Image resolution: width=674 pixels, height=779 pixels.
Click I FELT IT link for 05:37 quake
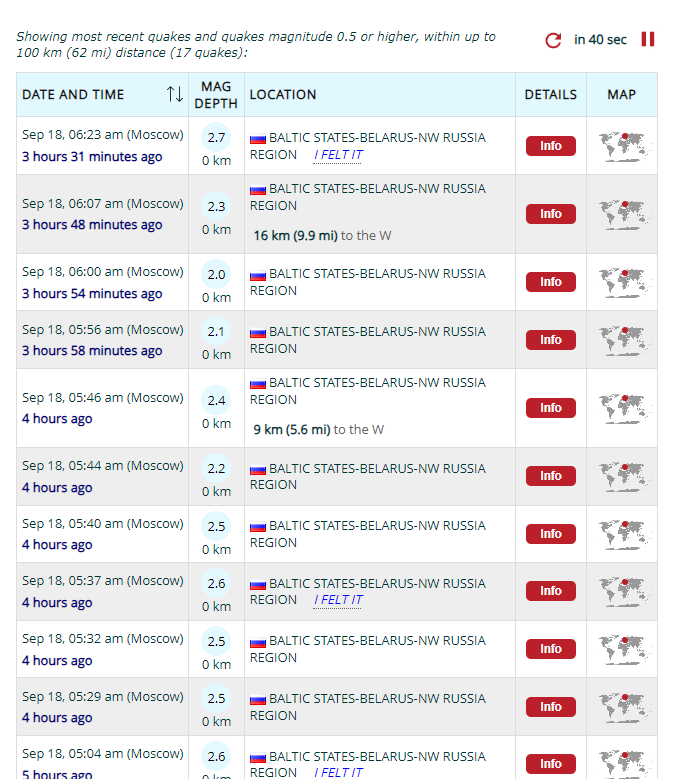click(x=338, y=600)
